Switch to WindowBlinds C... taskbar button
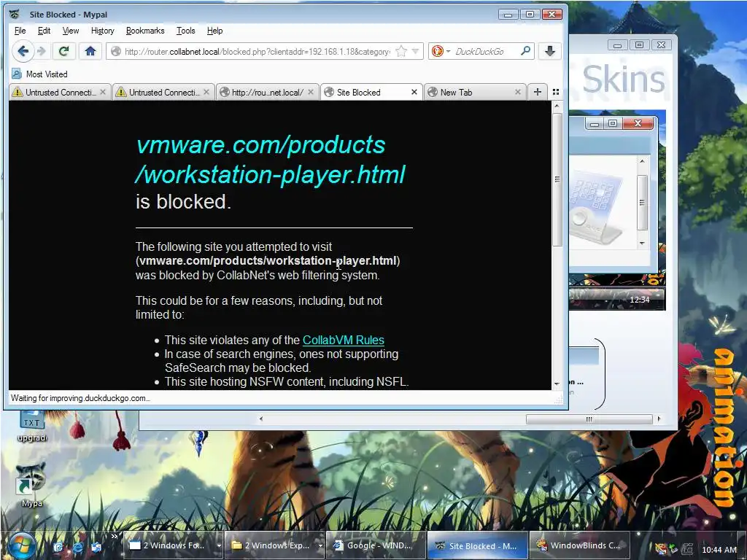Image resolution: width=747 pixels, height=560 pixels. pos(578,545)
